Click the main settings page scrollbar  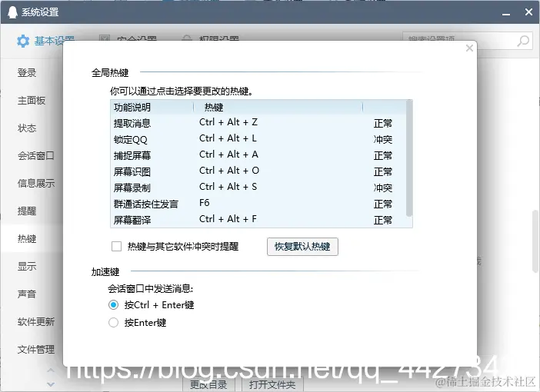[x=535, y=241]
